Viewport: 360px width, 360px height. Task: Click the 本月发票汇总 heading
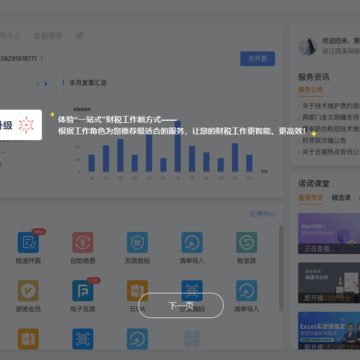coord(88,83)
